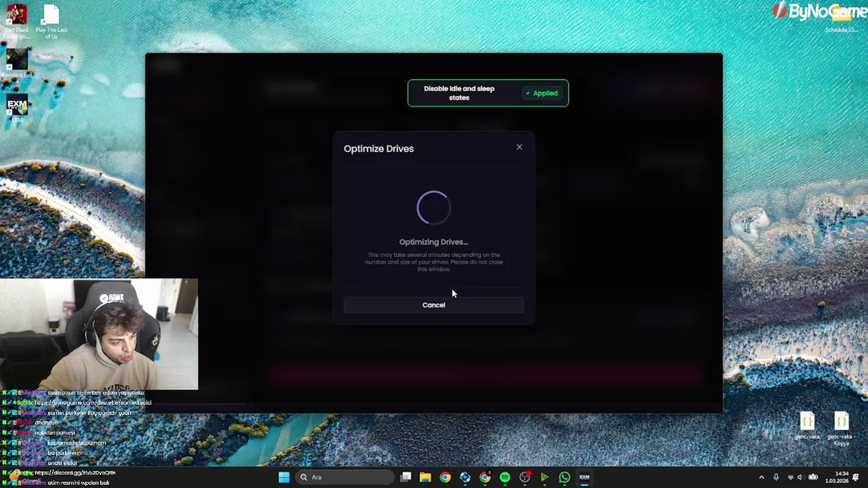Image resolution: width=868 pixels, height=488 pixels.
Task: Open the notification bell in taskbar
Action: pos(857,477)
